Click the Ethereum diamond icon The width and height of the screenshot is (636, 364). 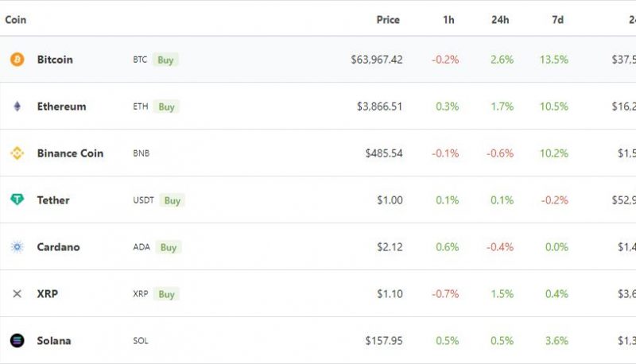17,106
